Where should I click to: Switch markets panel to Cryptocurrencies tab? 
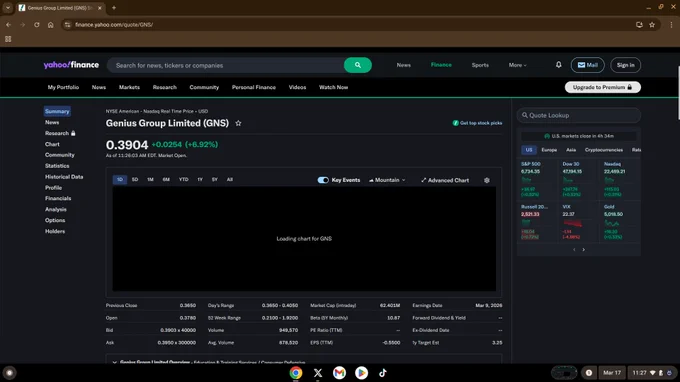(604, 150)
